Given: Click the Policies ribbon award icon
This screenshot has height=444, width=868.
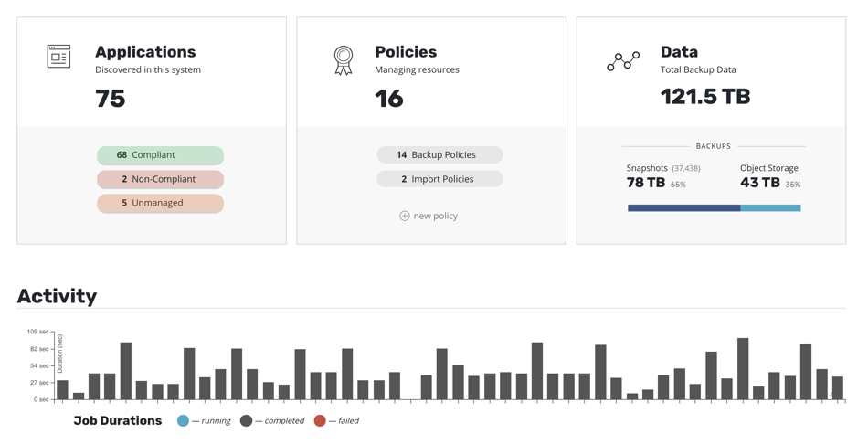Looking at the screenshot, I should pos(344,60).
